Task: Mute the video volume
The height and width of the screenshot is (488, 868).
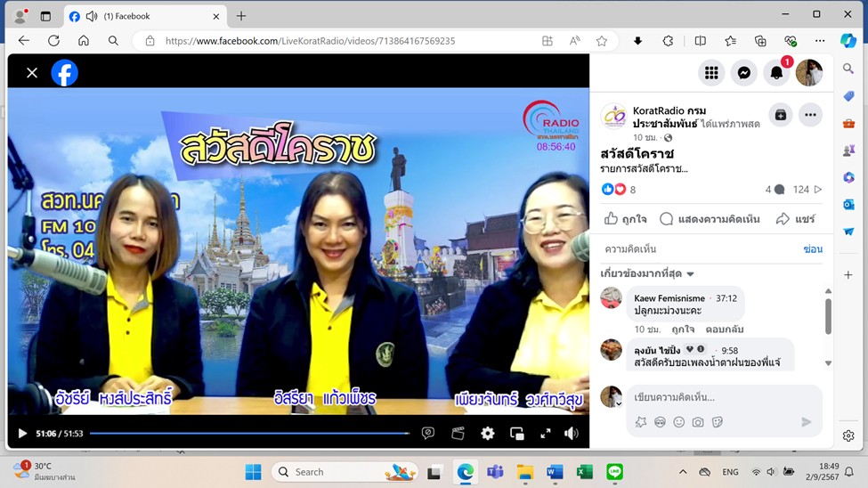Action: point(572,433)
